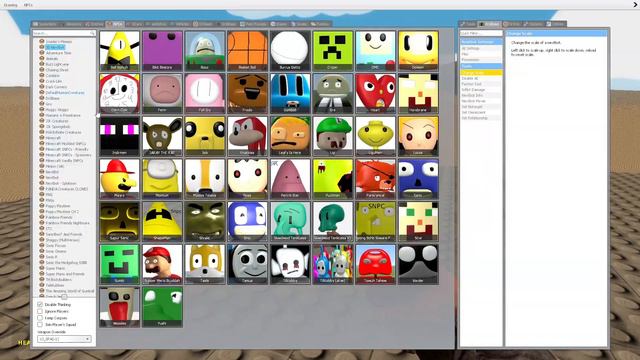The height and width of the screenshot is (360, 640).
Task: Pick the red-rimmed clock face NPC
Action: click(120, 93)
